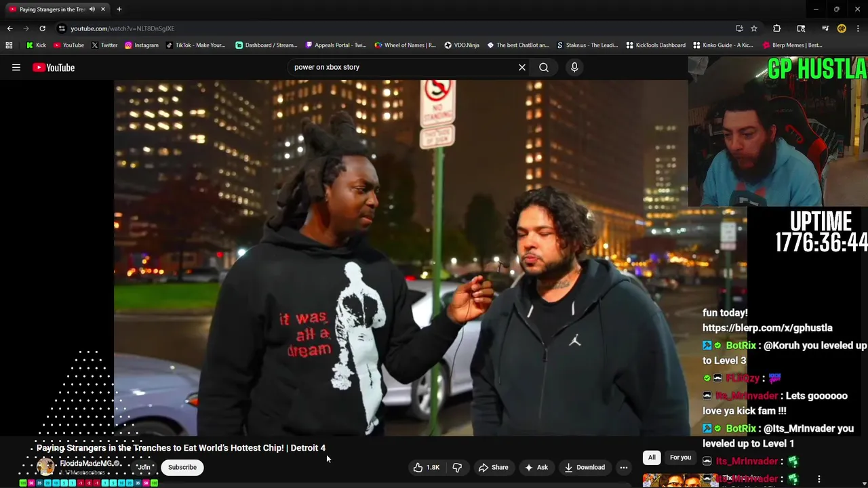Subscribe to FloridaMadeMG channel
This screenshot has height=488, width=868.
point(182,467)
